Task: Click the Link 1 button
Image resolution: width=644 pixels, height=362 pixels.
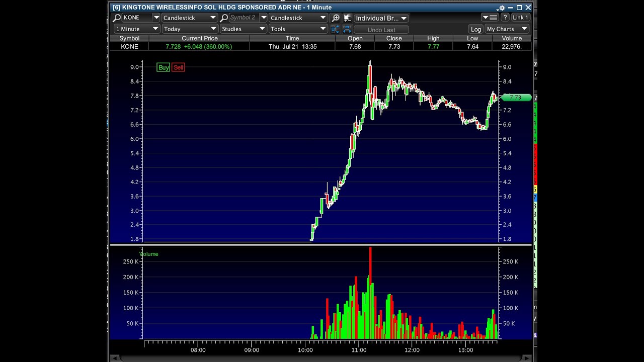Action: (x=520, y=18)
